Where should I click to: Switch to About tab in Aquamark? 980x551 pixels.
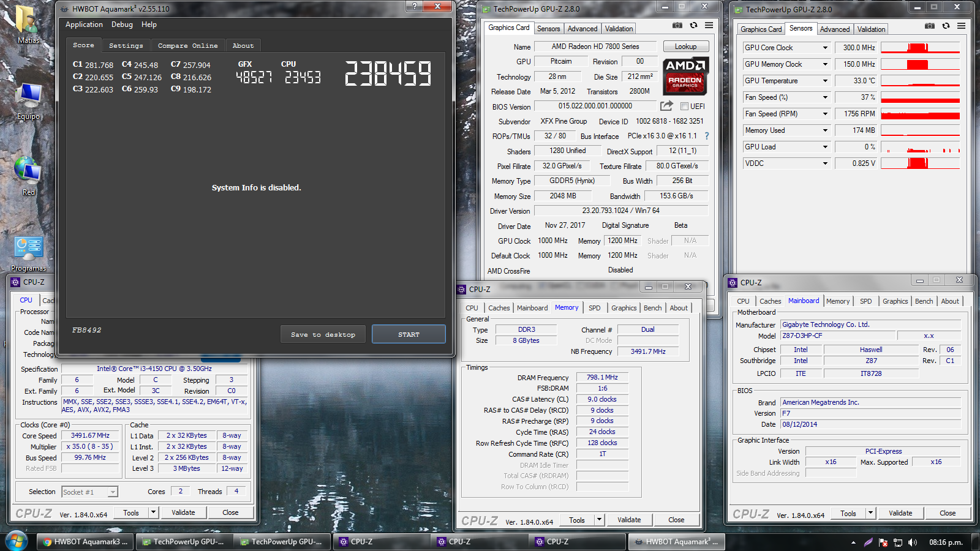tap(243, 45)
